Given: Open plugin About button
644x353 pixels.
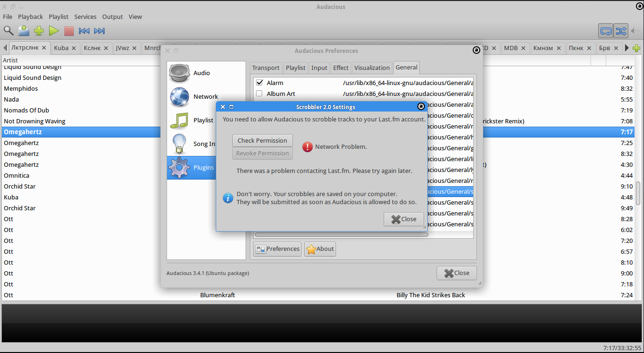Looking at the screenshot, I should (x=320, y=249).
